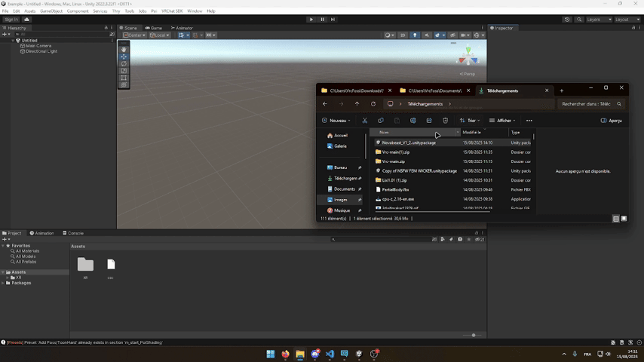Viewport: 644px width, 362px height.
Task: Open the Layout dropdown
Action: tap(626, 20)
